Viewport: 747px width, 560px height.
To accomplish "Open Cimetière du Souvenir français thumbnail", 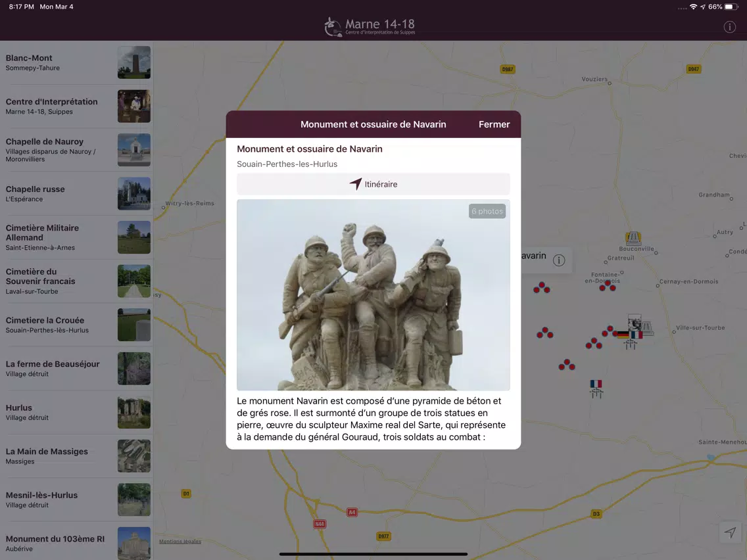I will [134, 281].
